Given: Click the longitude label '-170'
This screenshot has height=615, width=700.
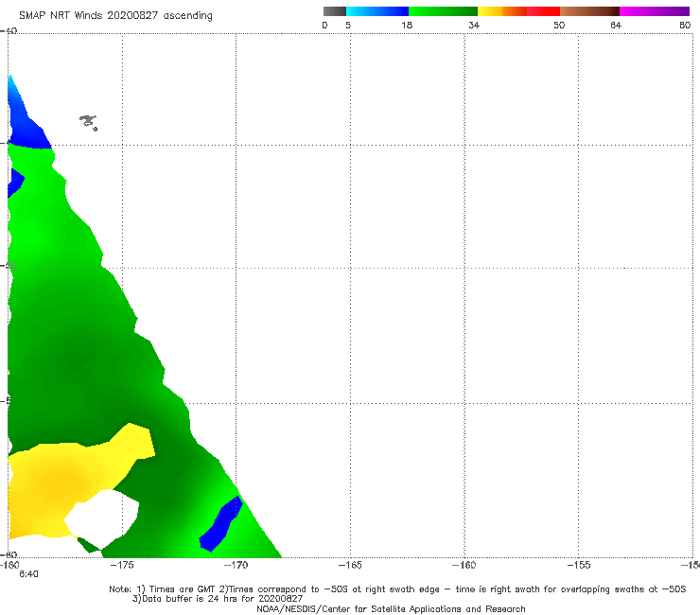Looking at the screenshot, I should pyautogui.click(x=236, y=565).
